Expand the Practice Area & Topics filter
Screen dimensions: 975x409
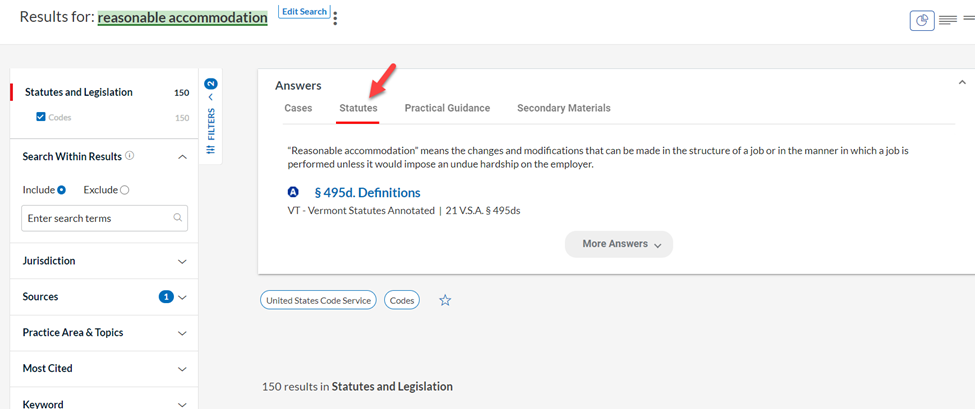(104, 333)
